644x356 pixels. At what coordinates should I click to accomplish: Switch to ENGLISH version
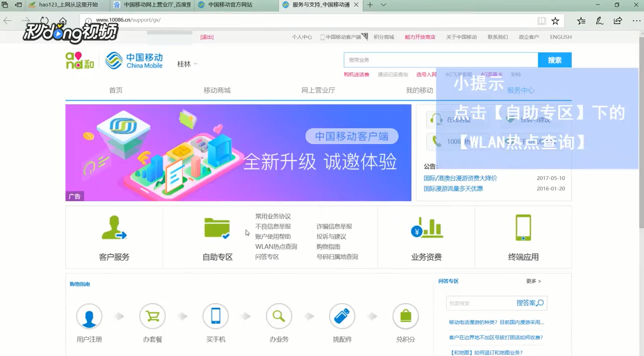pos(561,37)
